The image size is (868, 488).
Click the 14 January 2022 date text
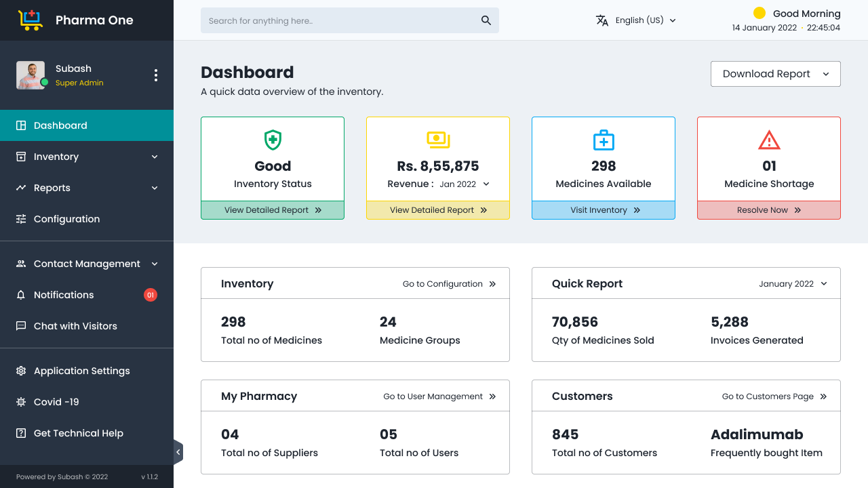[x=764, y=28]
